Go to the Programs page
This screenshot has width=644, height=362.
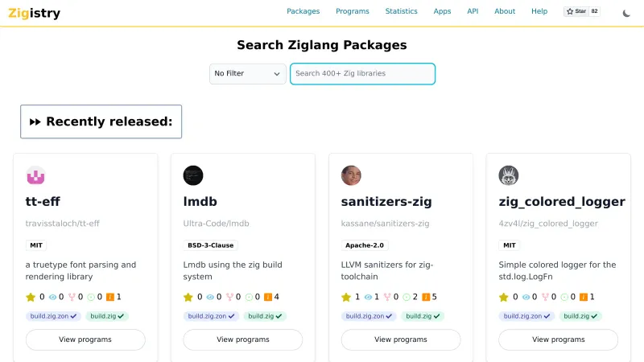(353, 11)
